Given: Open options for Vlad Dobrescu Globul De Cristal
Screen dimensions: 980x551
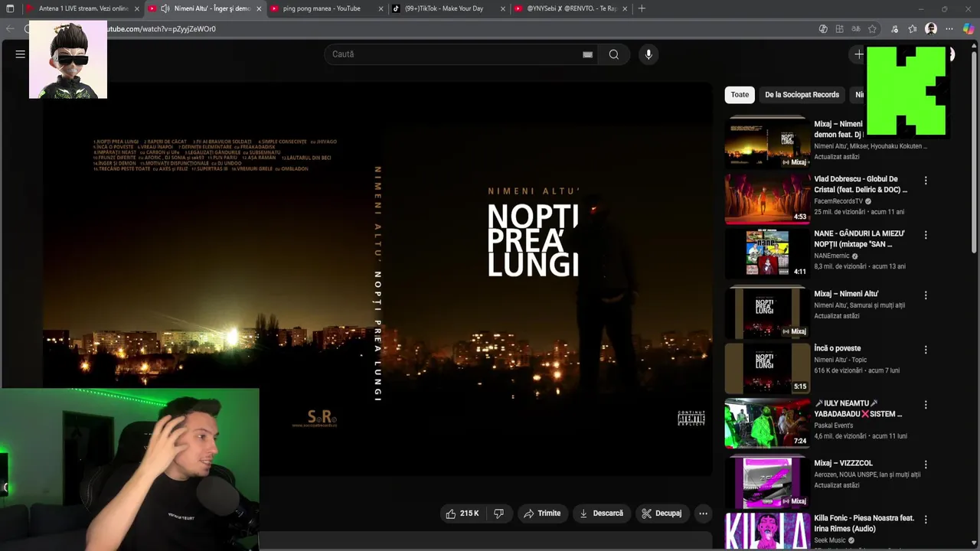Looking at the screenshot, I should tap(926, 181).
